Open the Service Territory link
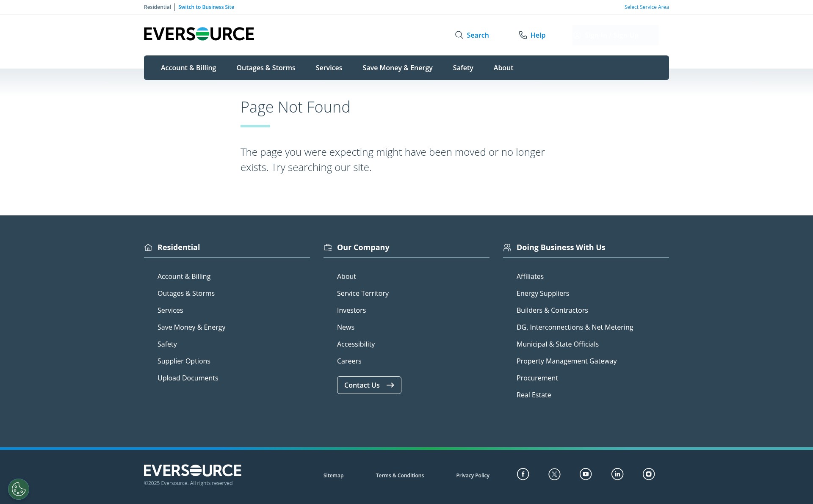 (x=363, y=293)
